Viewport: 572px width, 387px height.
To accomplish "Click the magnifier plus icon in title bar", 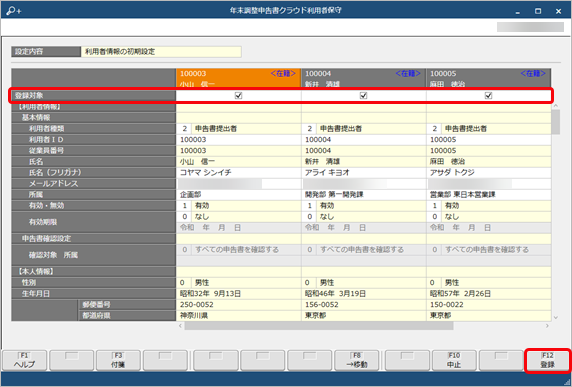I will tap(13, 11).
